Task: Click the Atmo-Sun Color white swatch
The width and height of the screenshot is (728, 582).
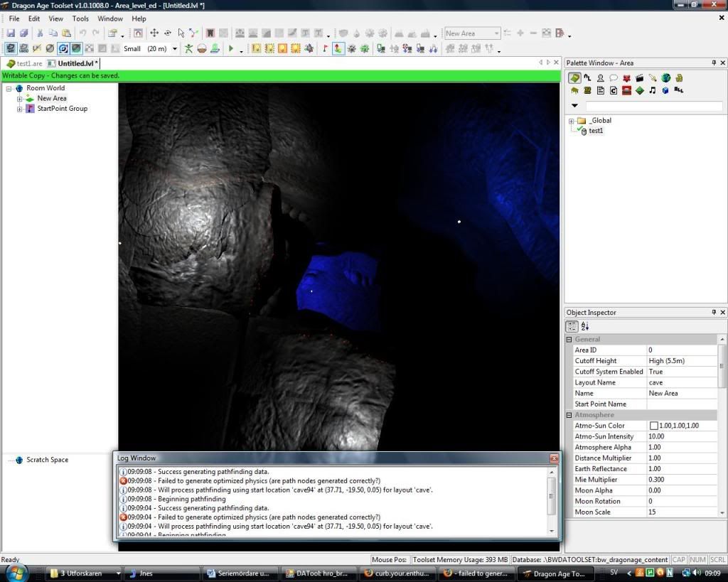Action: point(653,426)
